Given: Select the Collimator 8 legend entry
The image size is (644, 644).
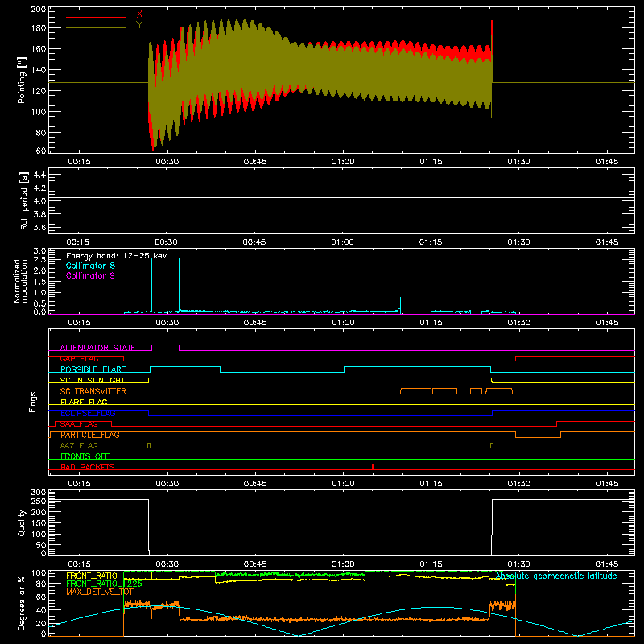Looking at the screenshot, I should coord(90,266).
